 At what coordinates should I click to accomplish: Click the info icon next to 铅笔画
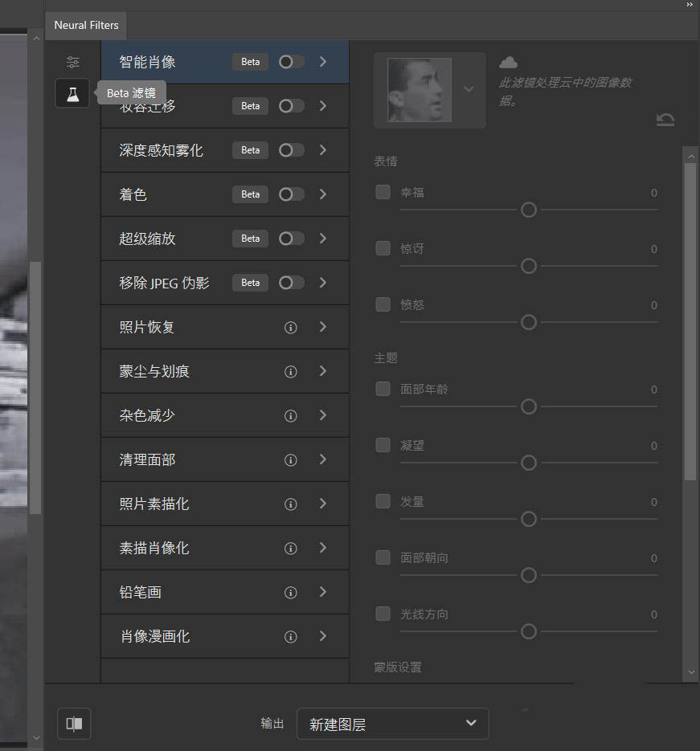pos(290,592)
